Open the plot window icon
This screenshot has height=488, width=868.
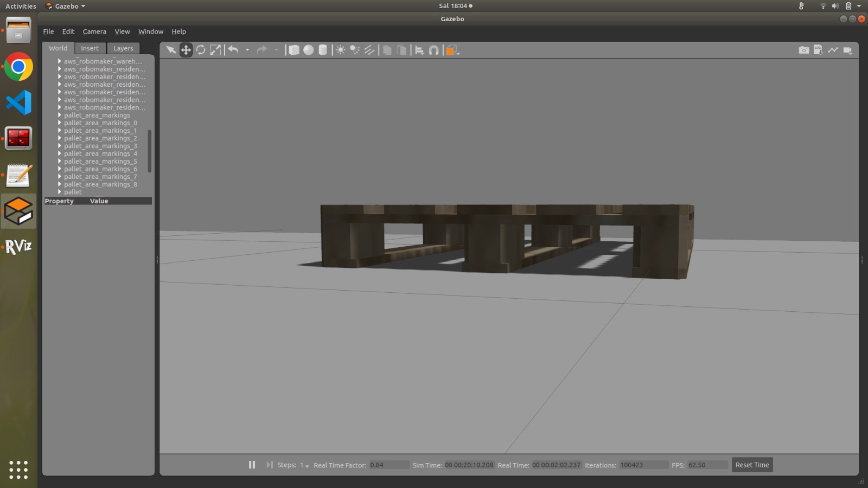pyautogui.click(x=833, y=50)
